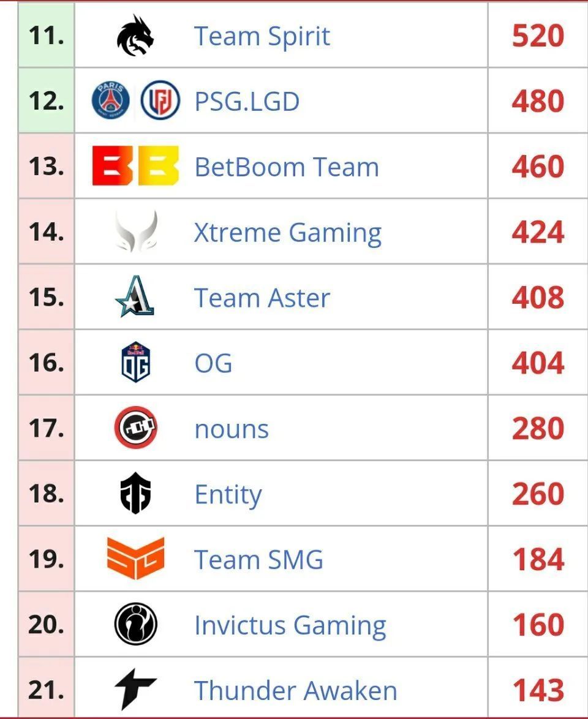Click the nouns glasses logo

tap(136, 427)
